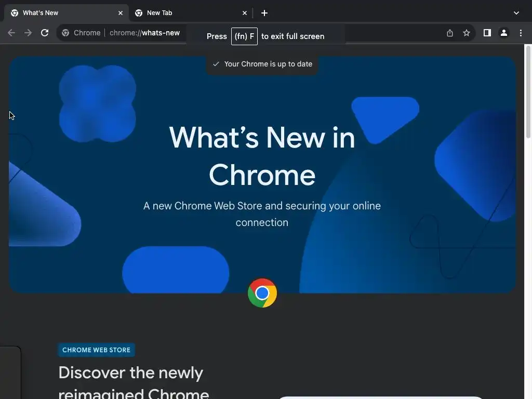Click the What's New tab favicon
This screenshot has height=399, width=532.
tap(15, 13)
